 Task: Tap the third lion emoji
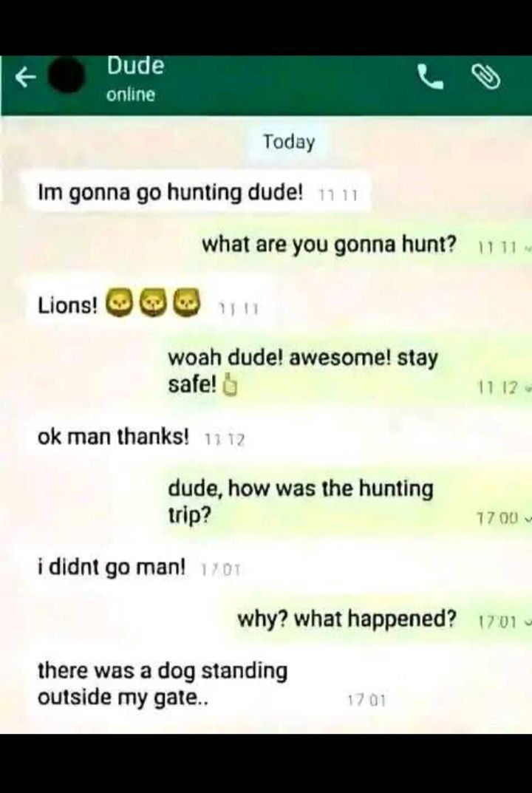click(x=186, y=302)
